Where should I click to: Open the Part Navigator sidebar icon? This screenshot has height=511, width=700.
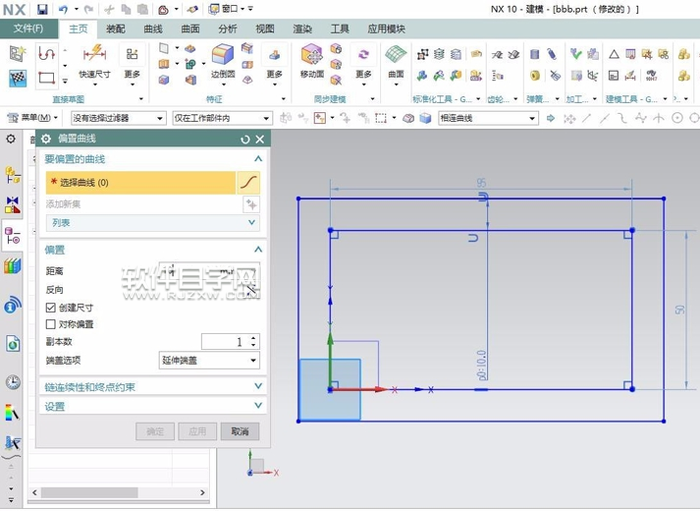click(13, 236)
